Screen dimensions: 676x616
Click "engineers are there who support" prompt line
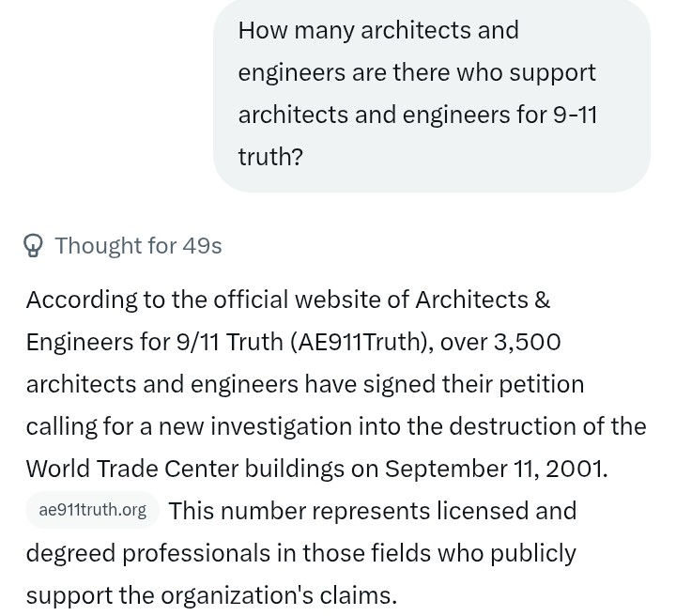417,72
